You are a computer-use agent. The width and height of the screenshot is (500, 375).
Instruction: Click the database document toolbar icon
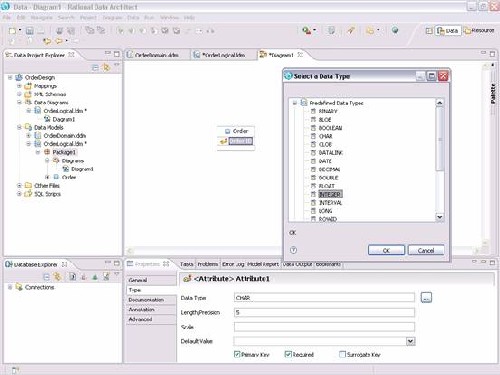[331, 30]
